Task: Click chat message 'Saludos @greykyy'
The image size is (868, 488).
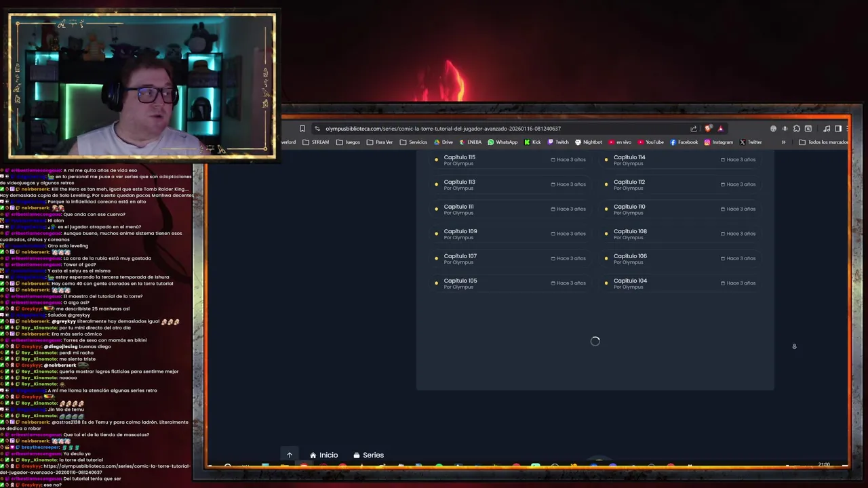Action: pos(68,315)
